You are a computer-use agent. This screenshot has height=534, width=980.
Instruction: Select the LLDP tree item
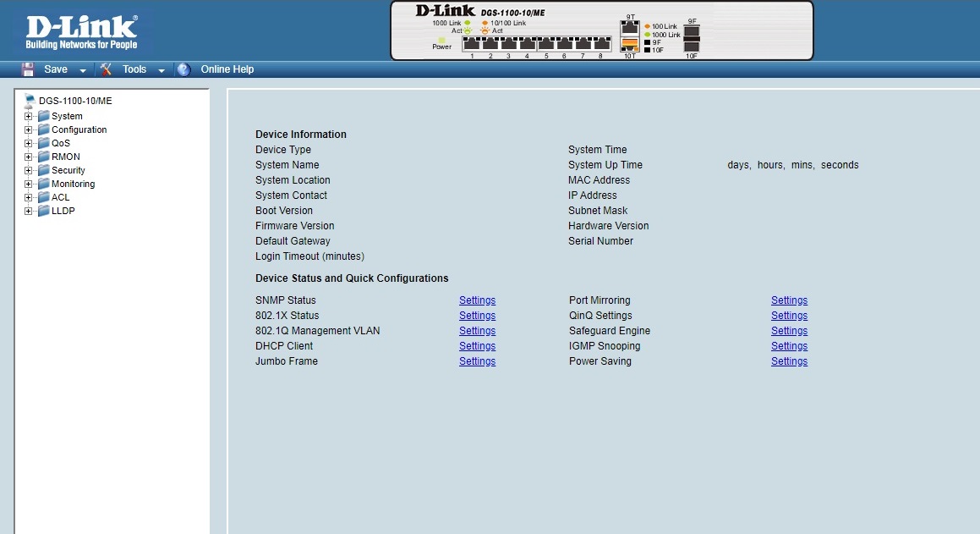click(x=63, y=211)
